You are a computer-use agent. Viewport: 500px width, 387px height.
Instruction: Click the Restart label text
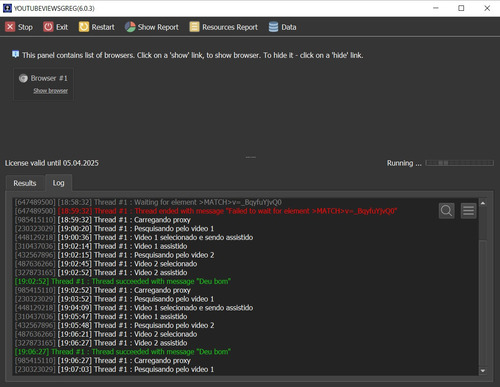coord(103,27)
